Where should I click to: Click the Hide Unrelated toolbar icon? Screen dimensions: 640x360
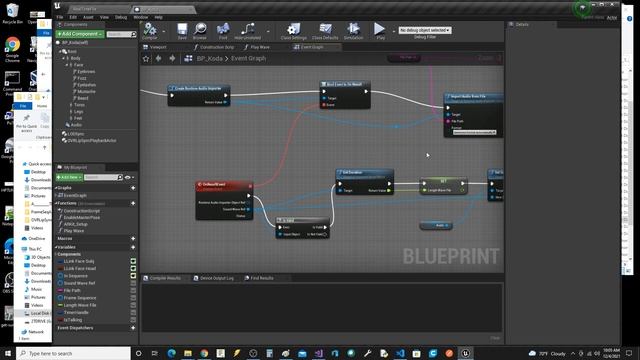point(247,31)
